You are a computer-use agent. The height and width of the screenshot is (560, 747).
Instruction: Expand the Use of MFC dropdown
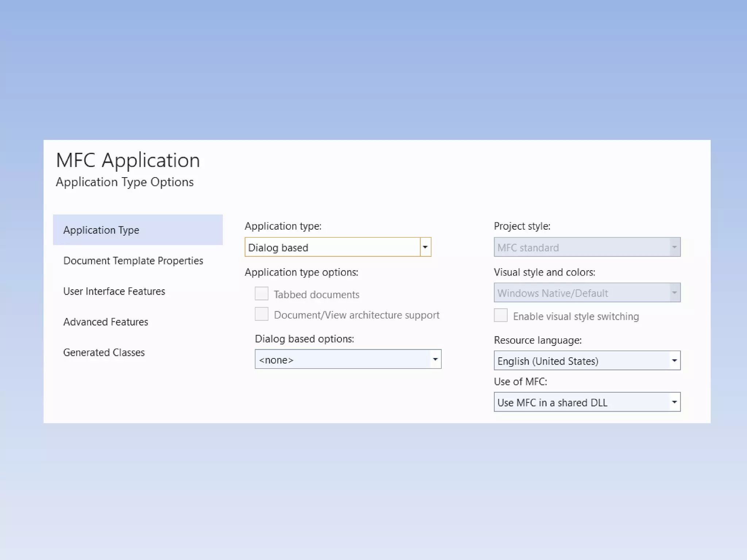point(674,402)
